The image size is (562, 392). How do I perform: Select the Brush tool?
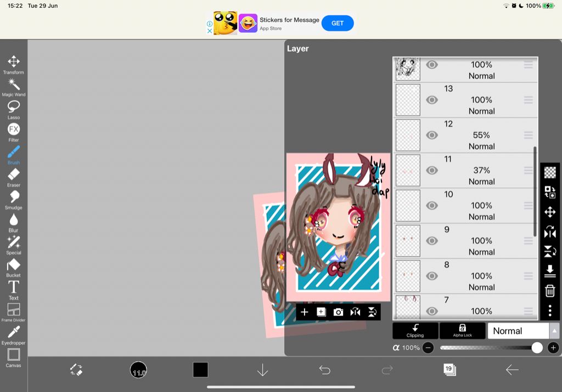[x=14, y=155]
